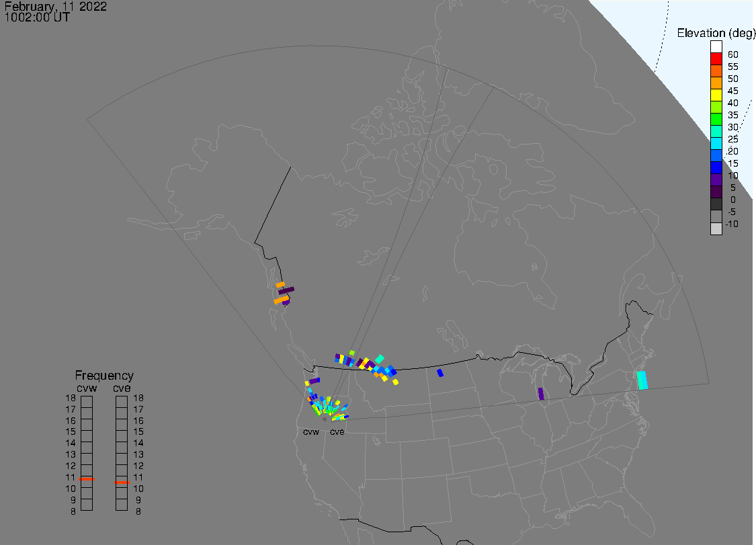Pick the cyan elevation swatch between 20 and 25
Screen dimensions: 756x545
(x=716, y=143)
